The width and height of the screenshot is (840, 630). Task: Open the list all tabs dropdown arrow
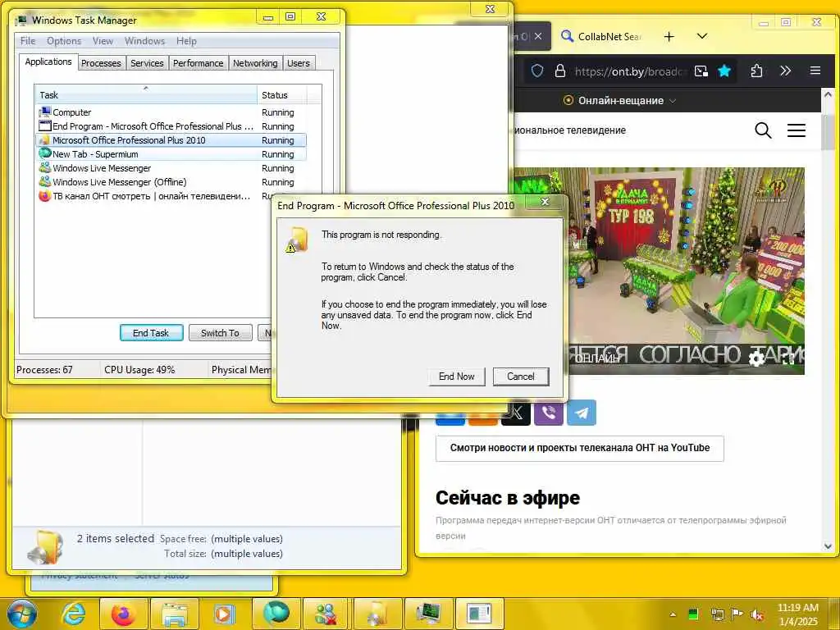(x=702, y=36)
